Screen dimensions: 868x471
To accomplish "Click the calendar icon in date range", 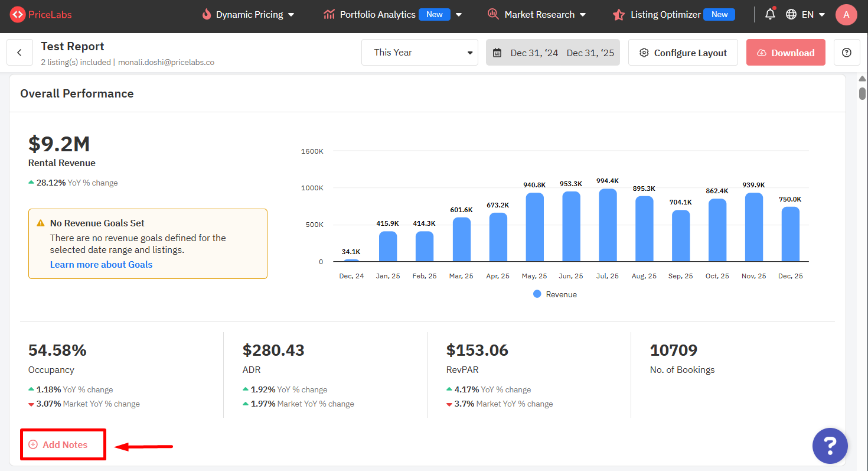I will (x=497, y=53).
